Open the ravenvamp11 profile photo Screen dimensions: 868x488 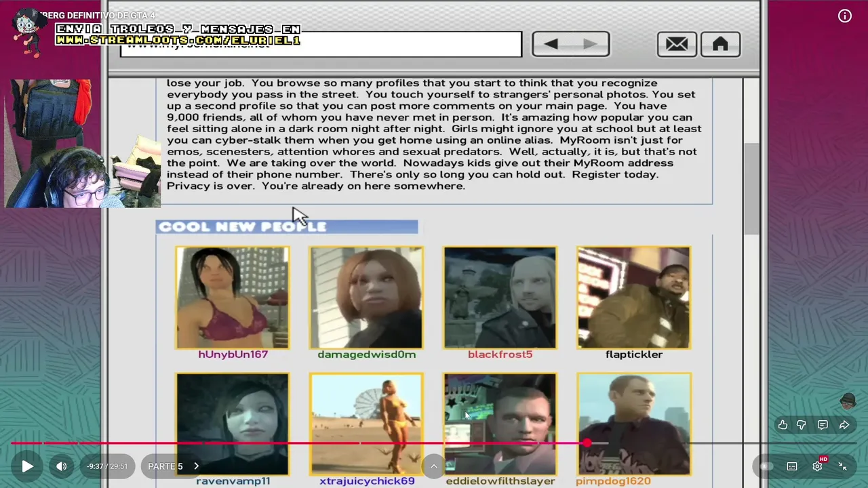point(233,424)
